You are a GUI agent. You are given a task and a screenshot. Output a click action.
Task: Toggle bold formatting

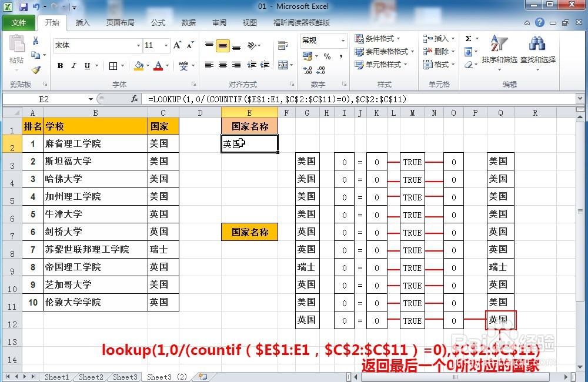tap(60, 66)
